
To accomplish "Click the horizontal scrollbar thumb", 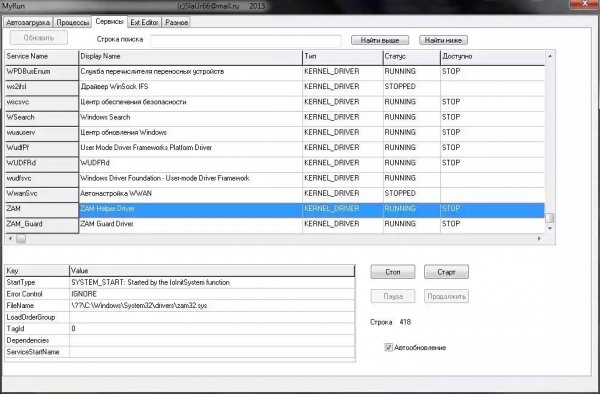I will [x=21, y=239].
